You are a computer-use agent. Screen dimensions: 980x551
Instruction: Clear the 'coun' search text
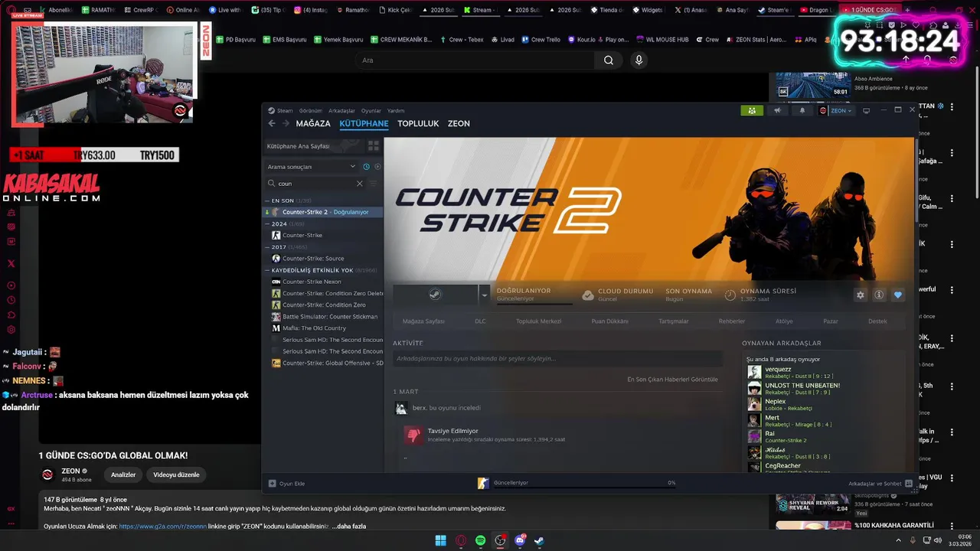pos(360,184)
